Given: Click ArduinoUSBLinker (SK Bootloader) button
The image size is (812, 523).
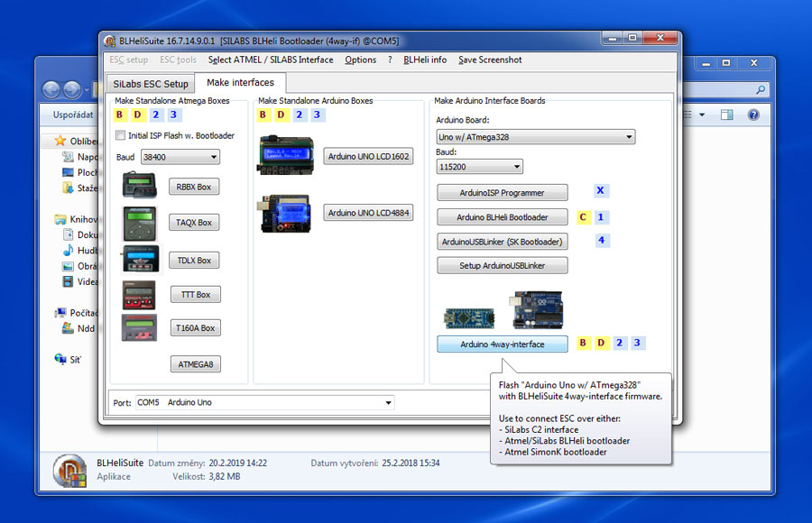Looking at the screenshot, I should [503, 242].
